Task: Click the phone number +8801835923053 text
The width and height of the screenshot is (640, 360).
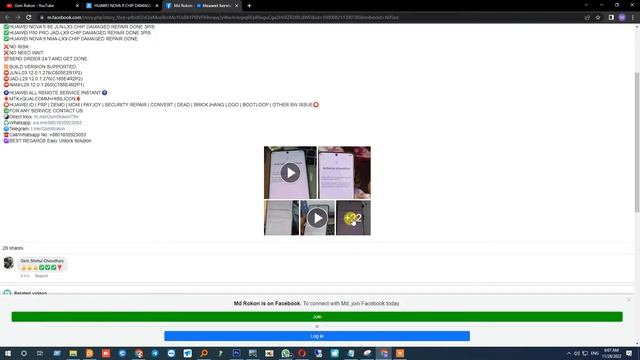Action: (x=68, y=135)
